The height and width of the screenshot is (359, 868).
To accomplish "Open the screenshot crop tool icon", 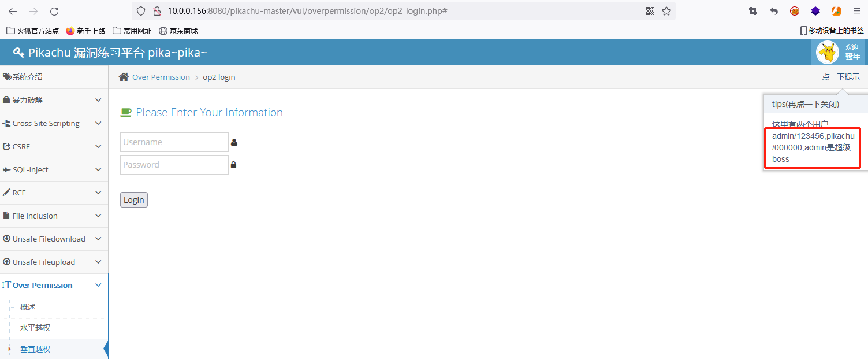I will [x=753, y=11].
